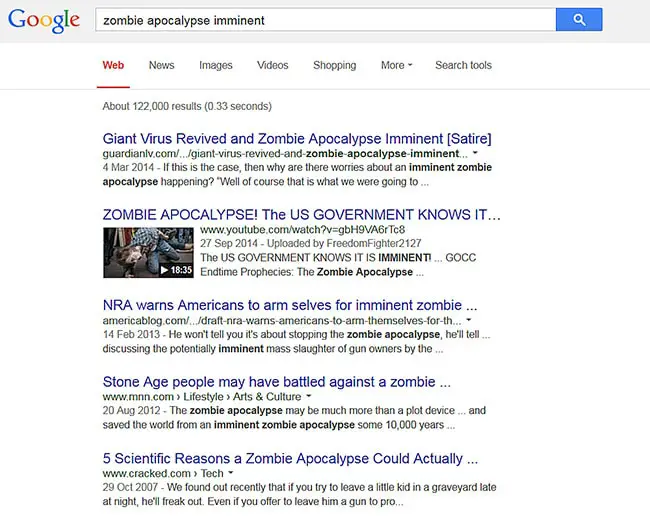
Task: Open the Google logo homepage link
Action: pos(44,21)
